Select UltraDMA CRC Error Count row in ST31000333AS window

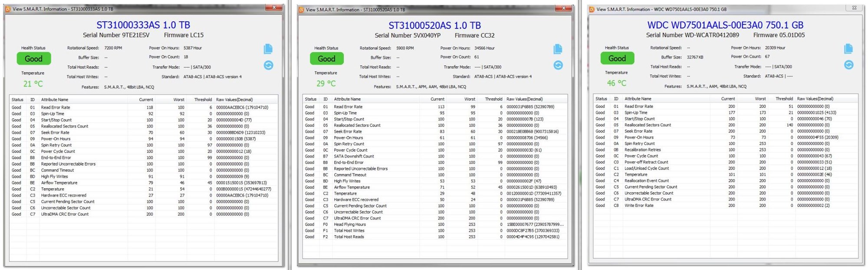tap(143, 214)
